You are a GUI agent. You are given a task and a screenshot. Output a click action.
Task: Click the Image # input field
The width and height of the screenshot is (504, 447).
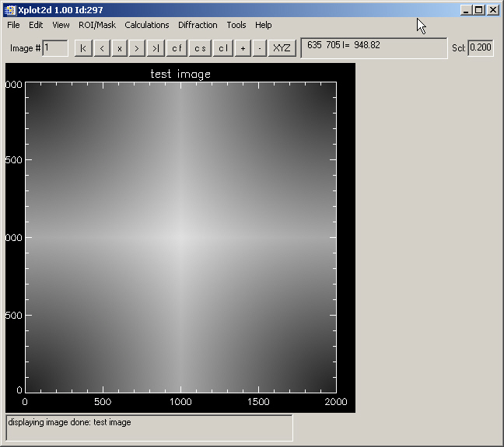tap(55, 48)
